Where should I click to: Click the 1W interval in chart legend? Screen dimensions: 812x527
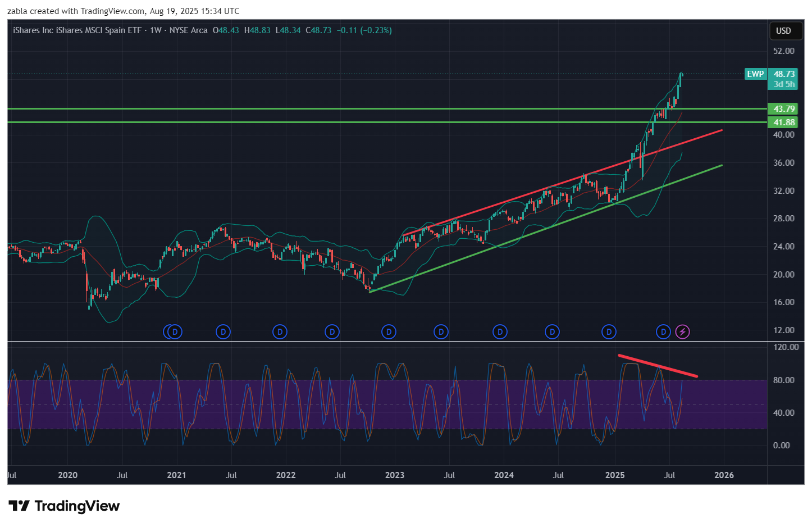[x=156, y=30]
